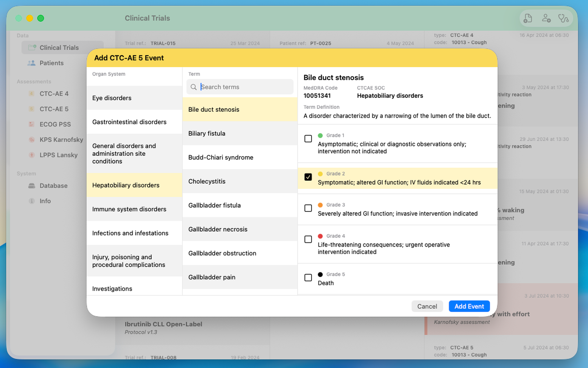Click the Patients sidebar icon
Image resolution: width=588 pixels, height=368 pixels.
(x=31, y=63)
